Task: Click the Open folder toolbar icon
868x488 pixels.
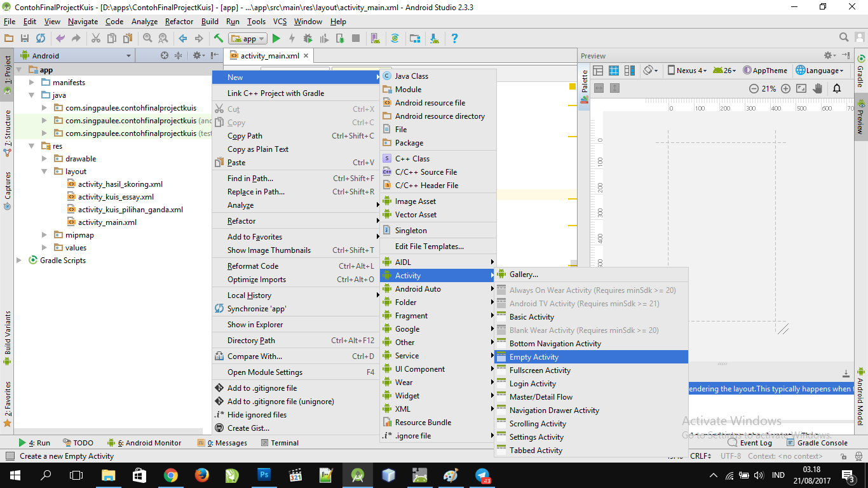Action: [x=9, y=39]
